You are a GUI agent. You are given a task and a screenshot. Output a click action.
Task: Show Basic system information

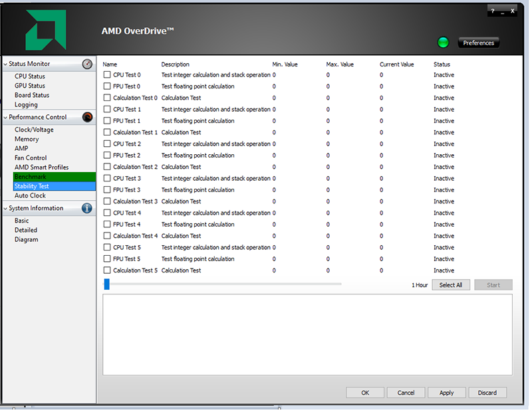[x=22, y=221]
